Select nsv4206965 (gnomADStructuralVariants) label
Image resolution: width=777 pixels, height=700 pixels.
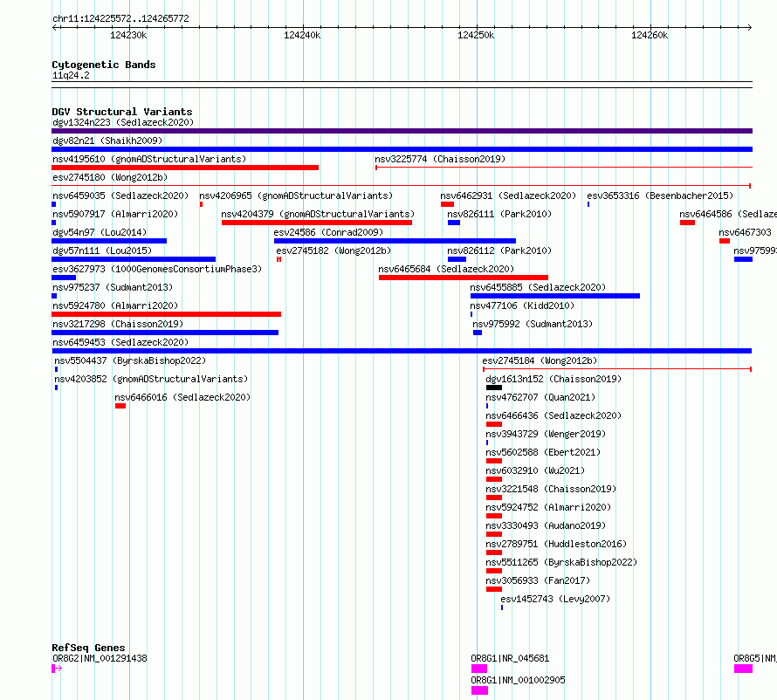pyautogui.click(x=296, y=196)
